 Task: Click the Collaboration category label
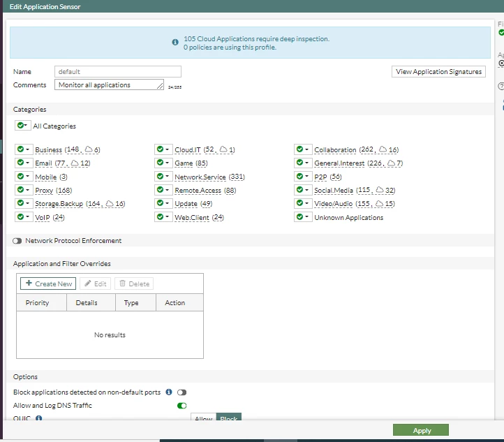(x=335, y=150)
